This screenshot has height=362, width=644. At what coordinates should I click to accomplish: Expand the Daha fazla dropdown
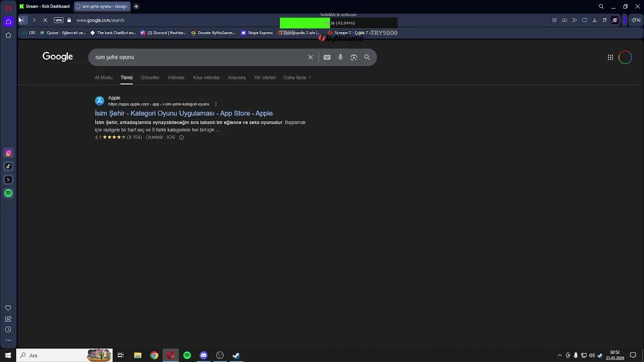tap(297, 77)
